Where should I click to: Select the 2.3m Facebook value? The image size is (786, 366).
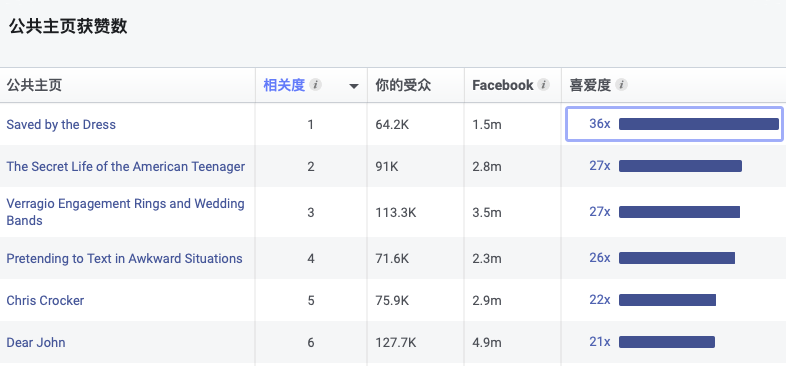coord(487,259)
